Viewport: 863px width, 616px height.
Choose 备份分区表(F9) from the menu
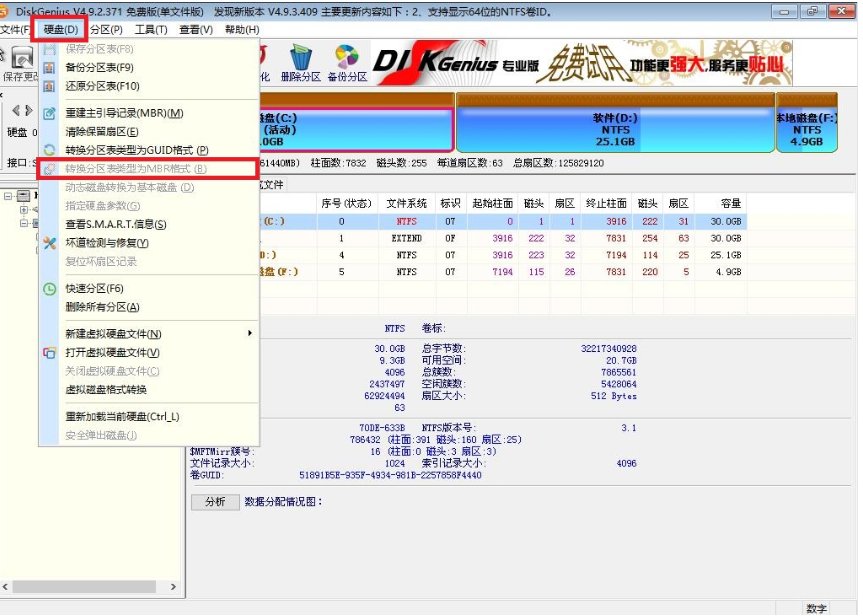[x=149, y=68]
